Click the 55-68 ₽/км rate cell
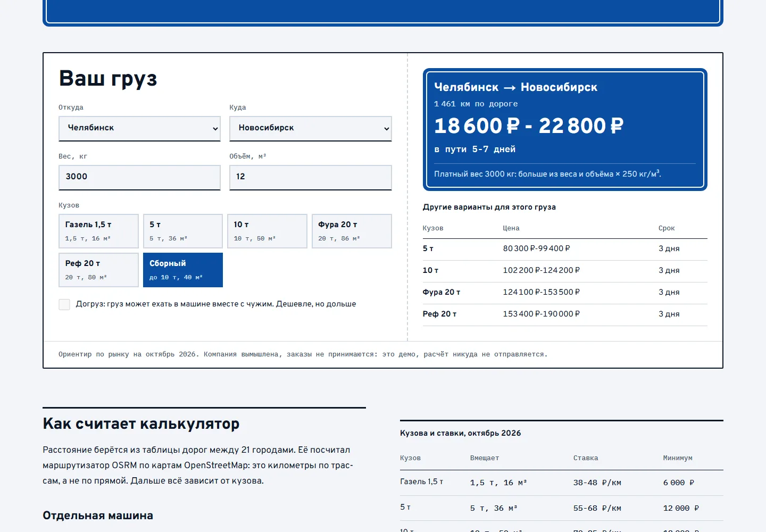 (x=597, y=509)
